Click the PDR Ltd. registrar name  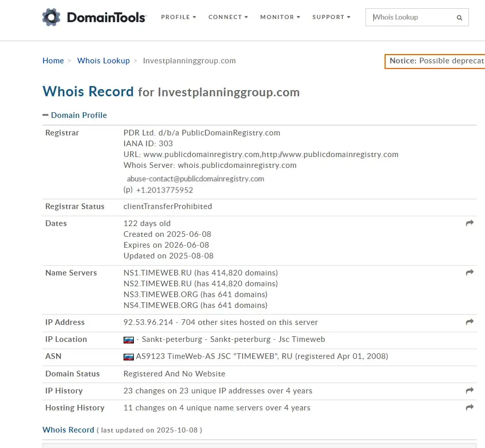202,133
